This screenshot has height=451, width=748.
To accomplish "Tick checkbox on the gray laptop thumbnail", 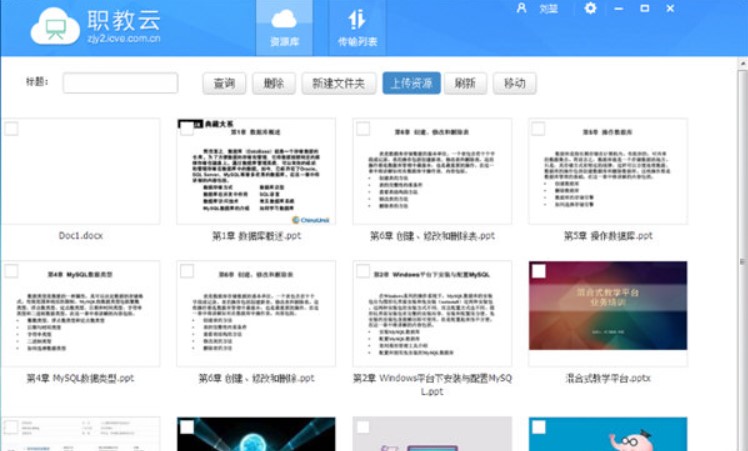I will (363, 427).
